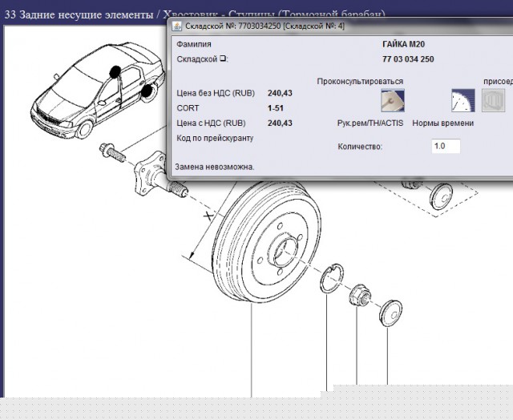The height and width of the screenshot is (420, 513).
Task: Click the Цена без НДС value 240,43
Action: tap(280, 93)
